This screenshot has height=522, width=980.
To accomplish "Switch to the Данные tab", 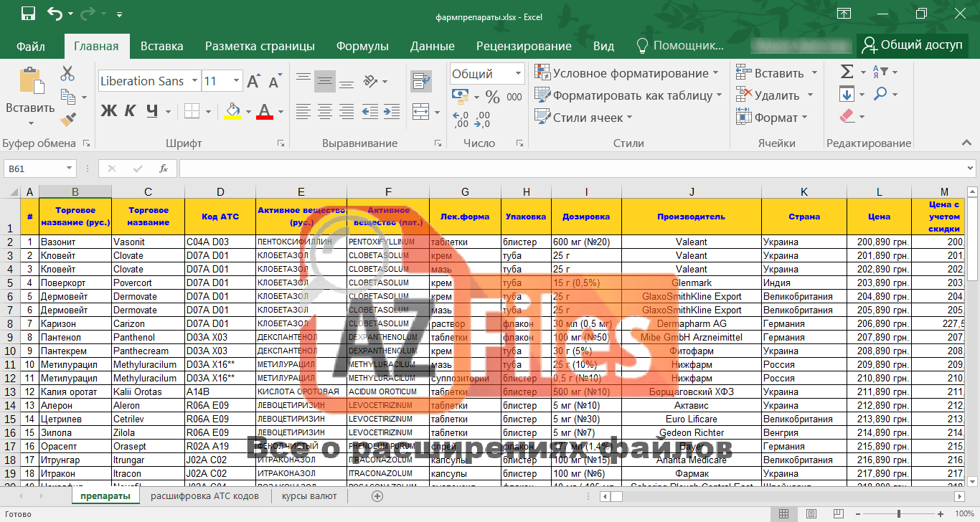I will point(433,46).
